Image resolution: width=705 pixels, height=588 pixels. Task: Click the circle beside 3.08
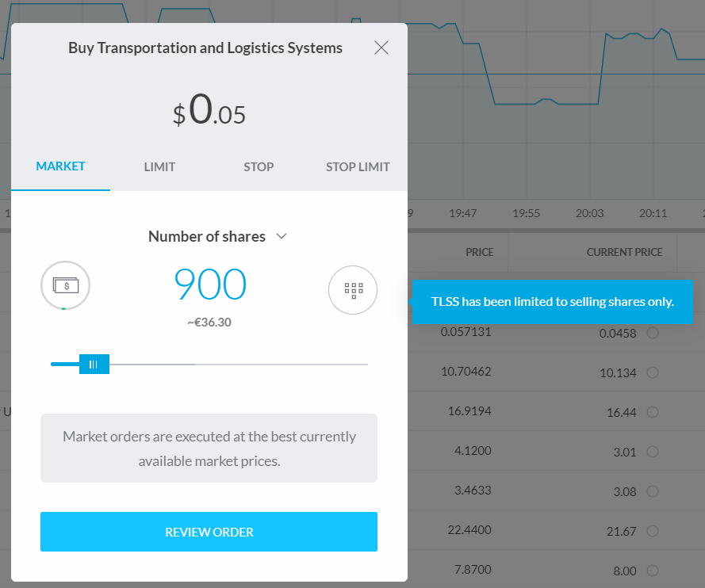[x=653, y=491]
